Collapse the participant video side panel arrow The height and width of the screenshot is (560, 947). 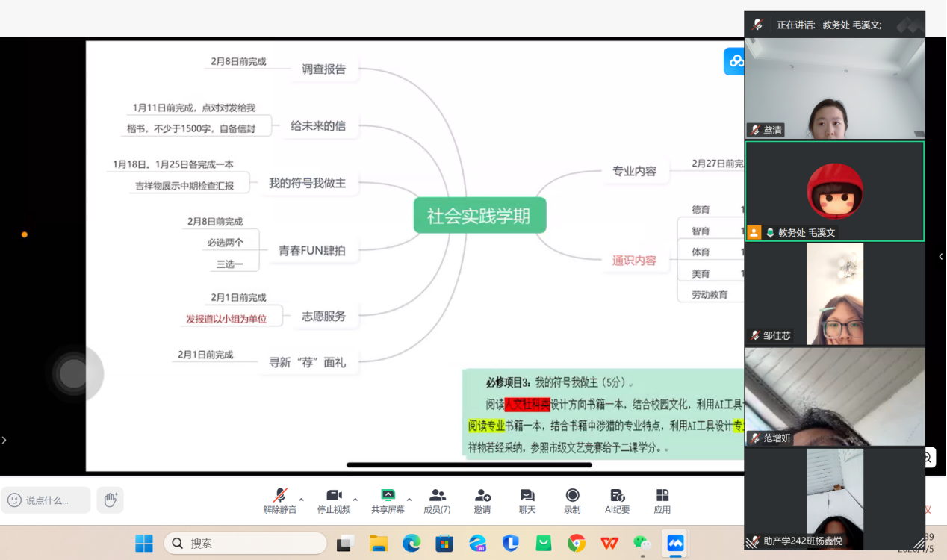tap(940, 257)
